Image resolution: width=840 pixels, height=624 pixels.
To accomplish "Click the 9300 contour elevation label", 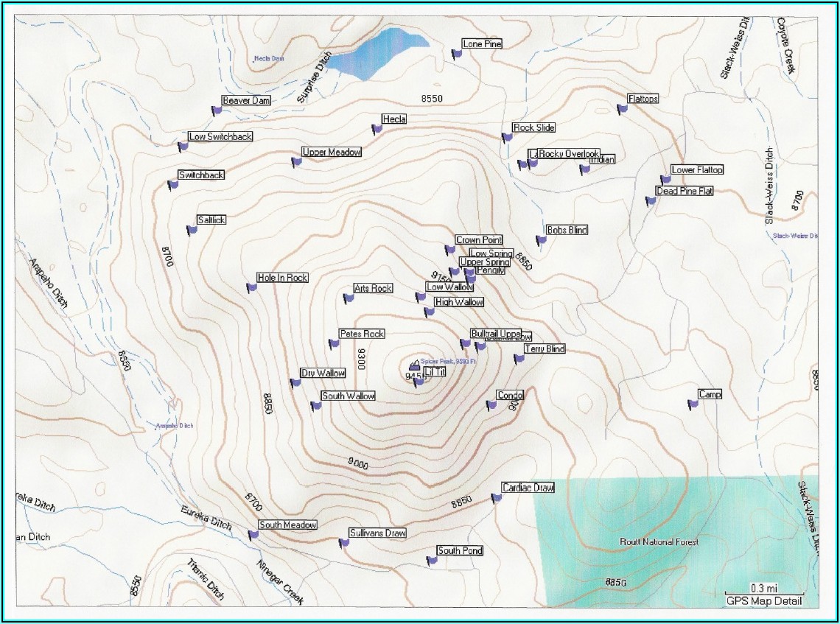I will click(360, 360).
